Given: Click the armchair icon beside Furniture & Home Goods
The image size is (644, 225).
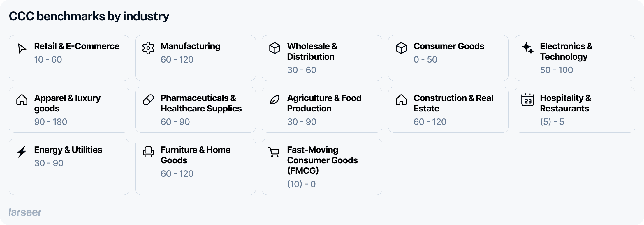Looking at the screenshot, I should 148,152.
